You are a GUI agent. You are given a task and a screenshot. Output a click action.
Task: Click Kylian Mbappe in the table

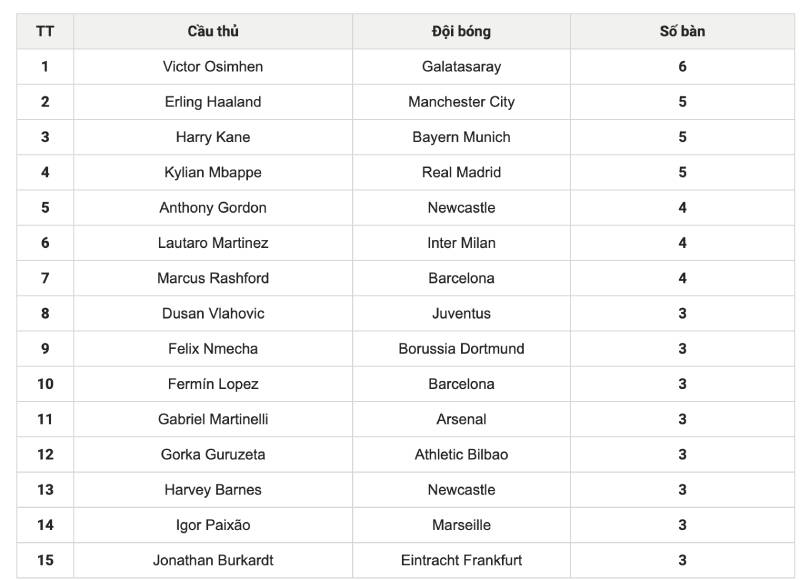coord(213,172)
